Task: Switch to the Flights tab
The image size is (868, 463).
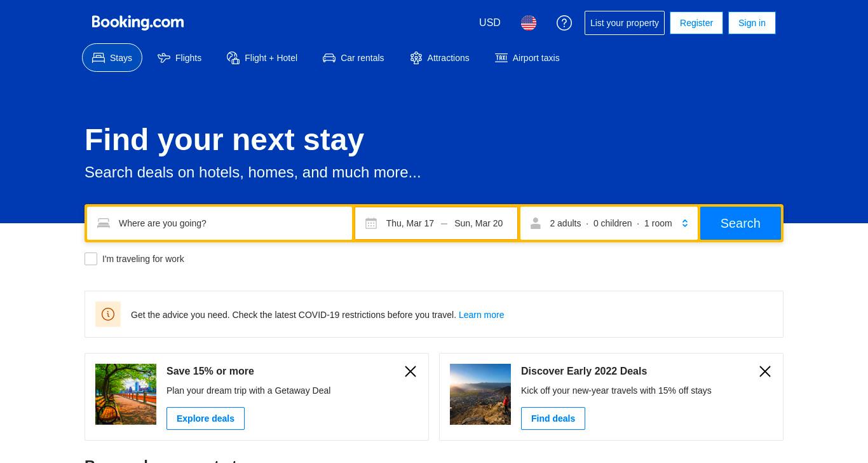Action: (180, 58)
